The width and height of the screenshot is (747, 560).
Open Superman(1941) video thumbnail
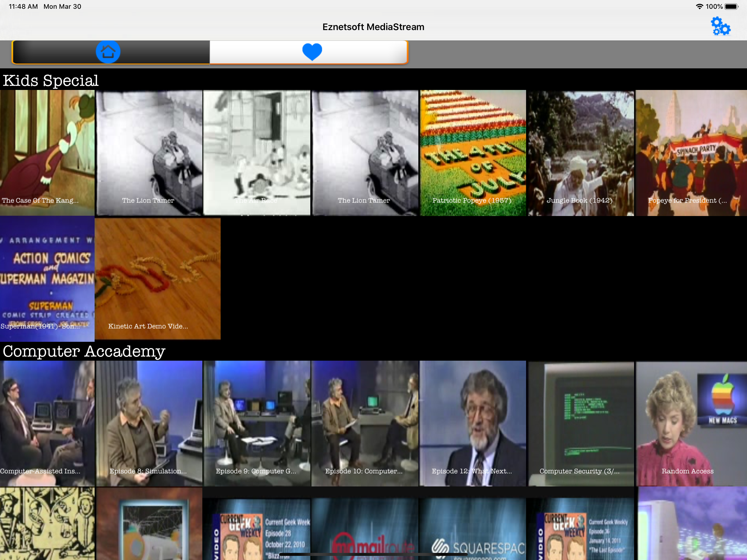click(47, 279)
